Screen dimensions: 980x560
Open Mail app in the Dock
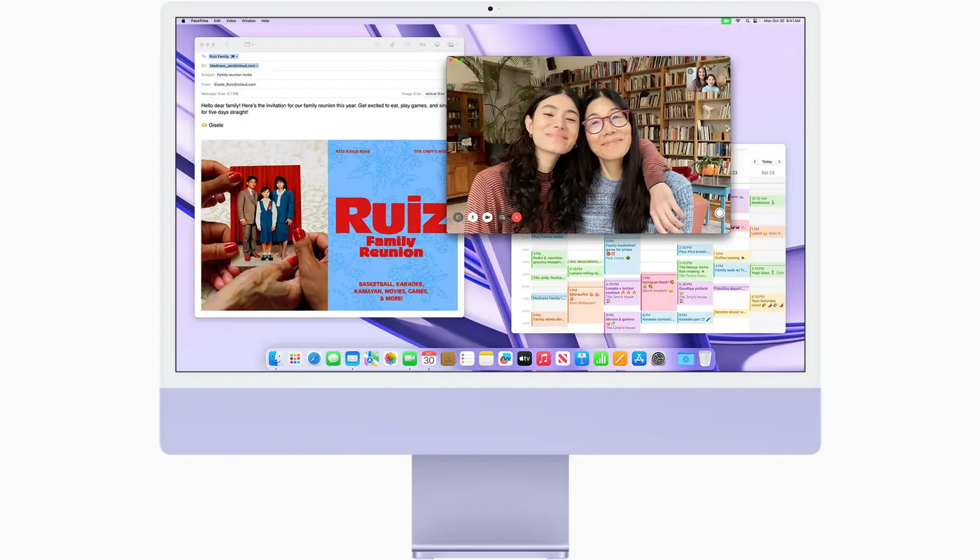352,358
